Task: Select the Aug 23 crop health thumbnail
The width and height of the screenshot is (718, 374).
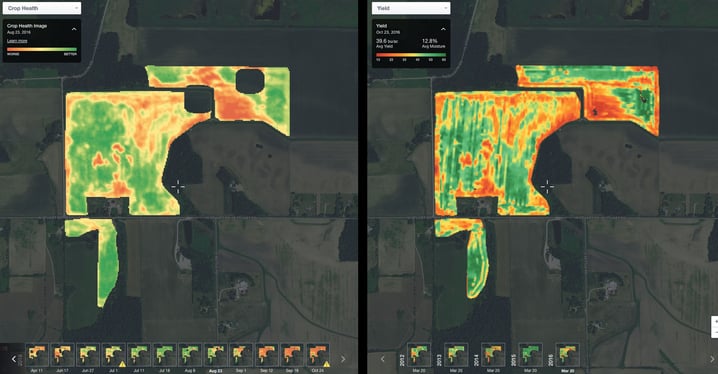Action: 216,355
